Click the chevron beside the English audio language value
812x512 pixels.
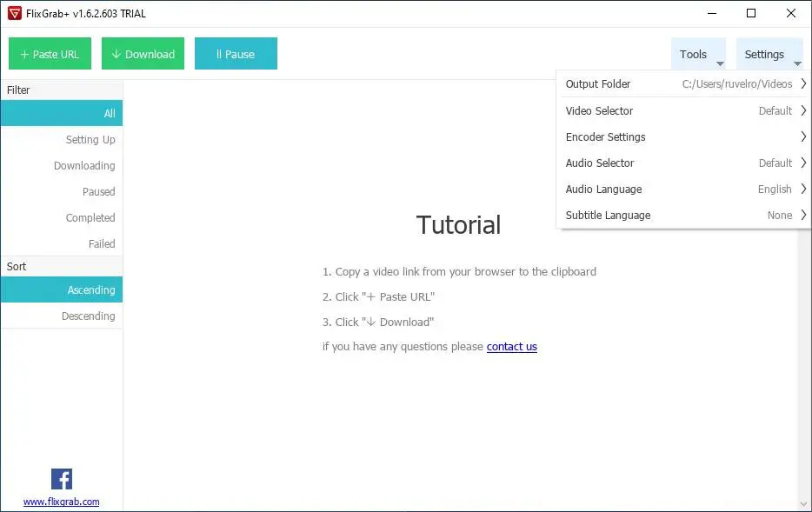[803, 189]
